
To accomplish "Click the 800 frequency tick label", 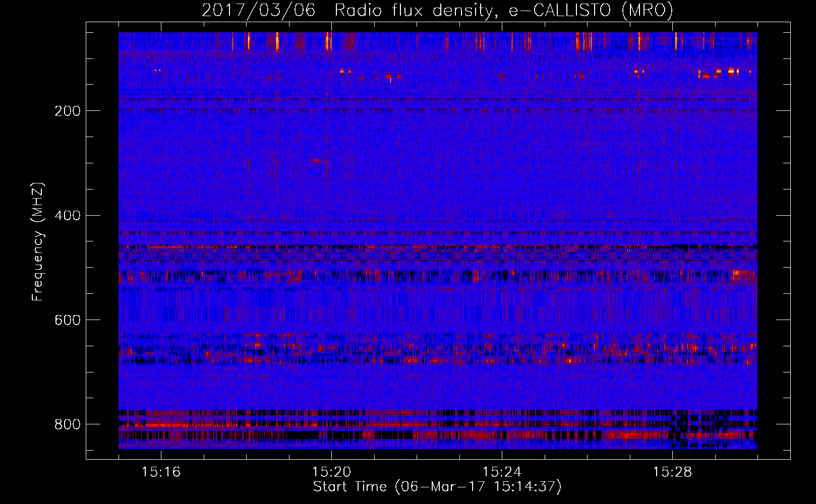I will pos(68,424).
